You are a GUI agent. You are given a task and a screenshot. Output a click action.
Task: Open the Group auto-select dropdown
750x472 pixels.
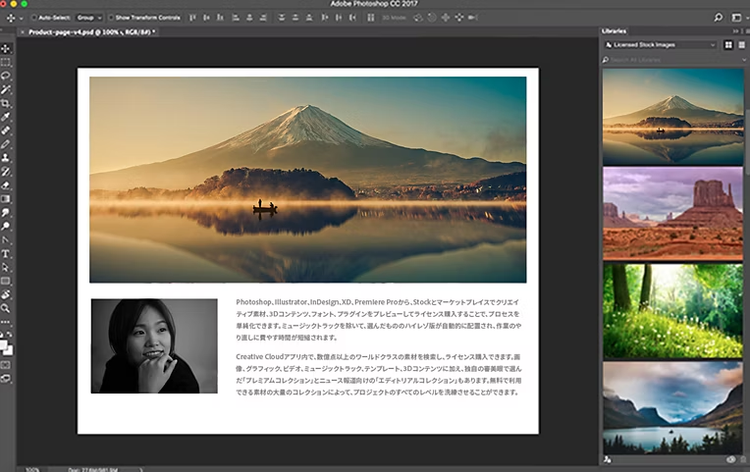point(89,18)
